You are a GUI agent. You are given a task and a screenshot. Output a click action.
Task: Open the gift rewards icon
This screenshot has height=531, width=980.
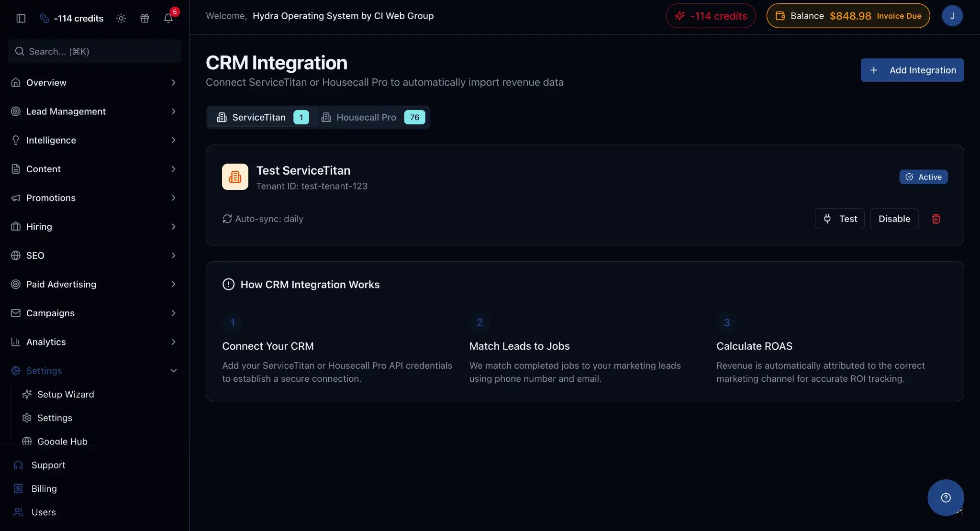tap(145, 18)
